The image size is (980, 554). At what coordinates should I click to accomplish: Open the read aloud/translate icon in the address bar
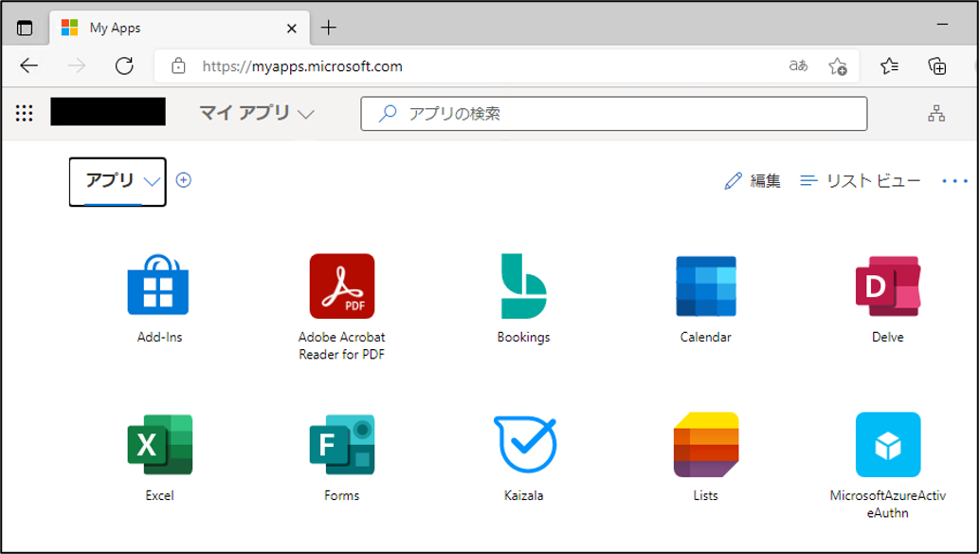tap(798, 65)
